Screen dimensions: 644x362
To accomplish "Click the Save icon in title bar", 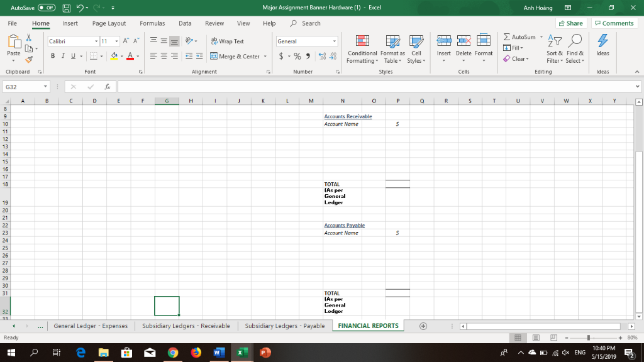I will [66, 8].
